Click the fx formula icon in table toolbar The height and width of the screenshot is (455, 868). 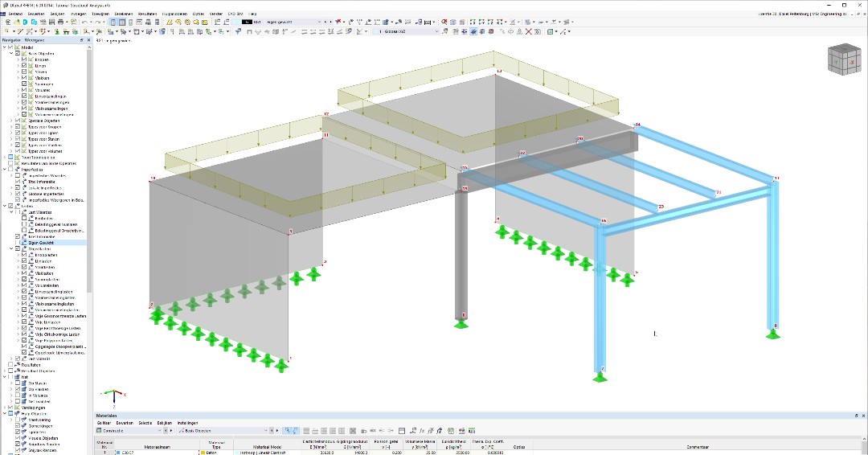click(422, 431)
